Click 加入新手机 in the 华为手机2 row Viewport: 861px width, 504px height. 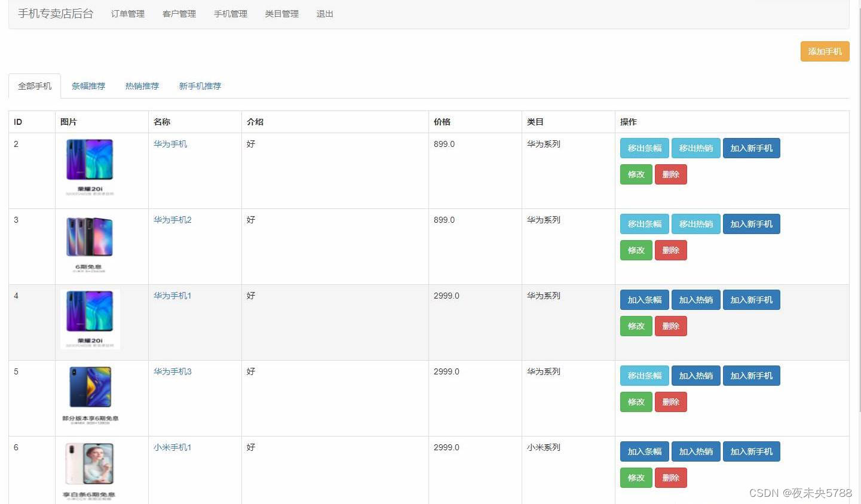(752, 224)
